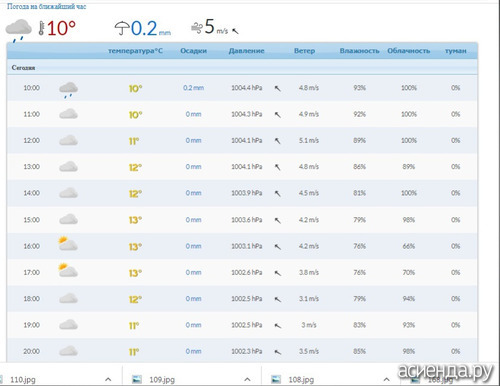Click the 13° temperature in 15:00 row
The image size is (500, 386).
click(135, 220)
